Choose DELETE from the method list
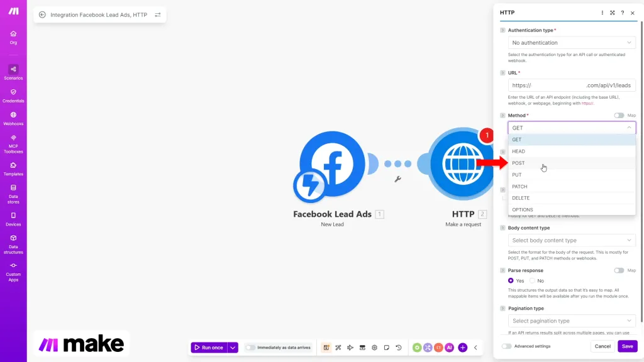Viewport: 644px width, 362px height. pyautogui.click(x=572, y=198)
